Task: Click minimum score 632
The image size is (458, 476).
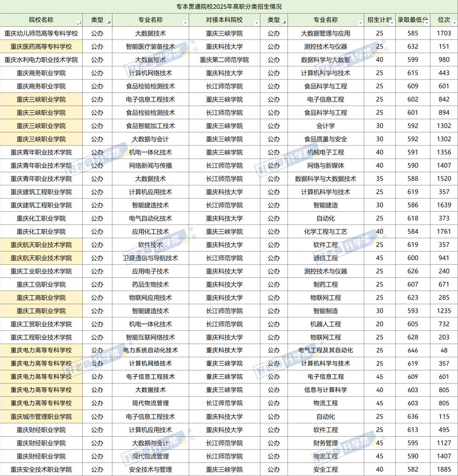Action: (x=413, y=46)
